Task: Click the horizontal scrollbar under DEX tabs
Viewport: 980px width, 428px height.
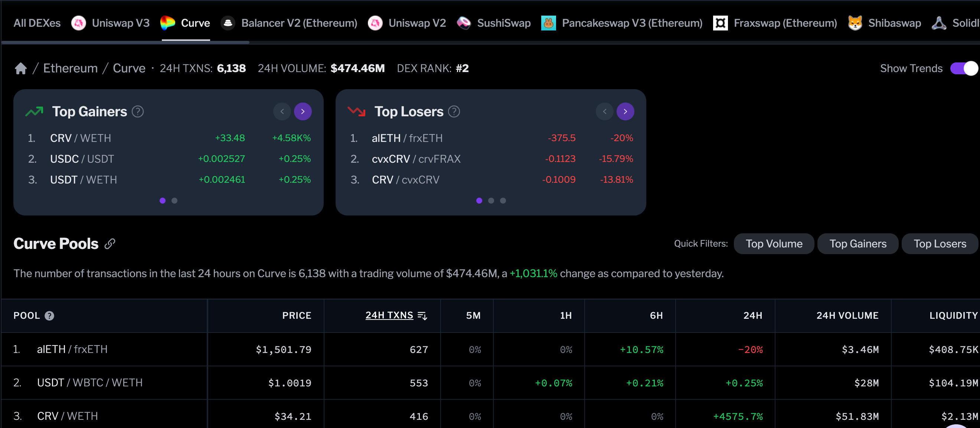Action: click(x=125, y=42)
